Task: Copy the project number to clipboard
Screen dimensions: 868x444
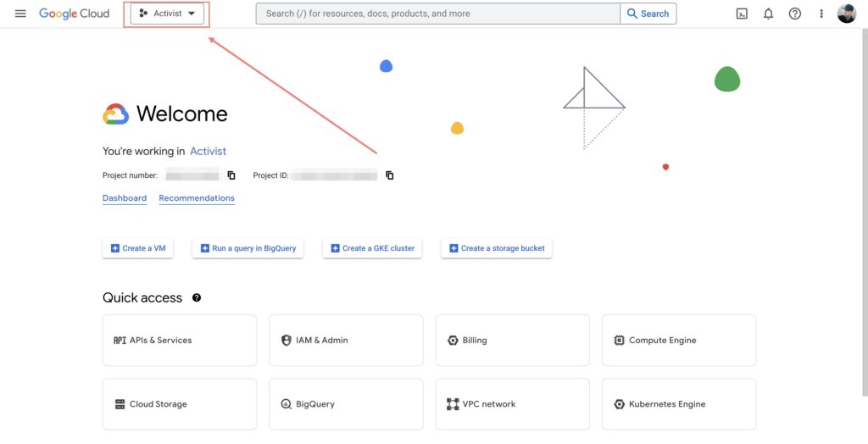Action: pos(231,175)
